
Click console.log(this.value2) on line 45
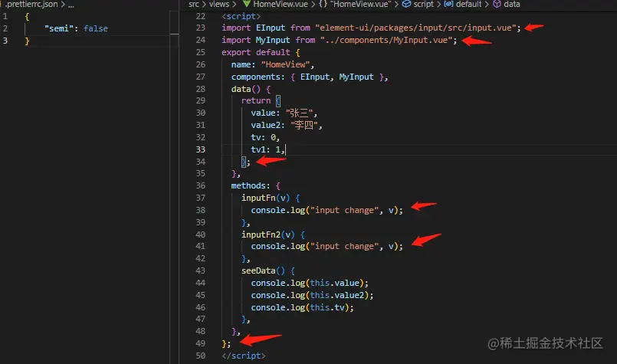pos(312,295)
